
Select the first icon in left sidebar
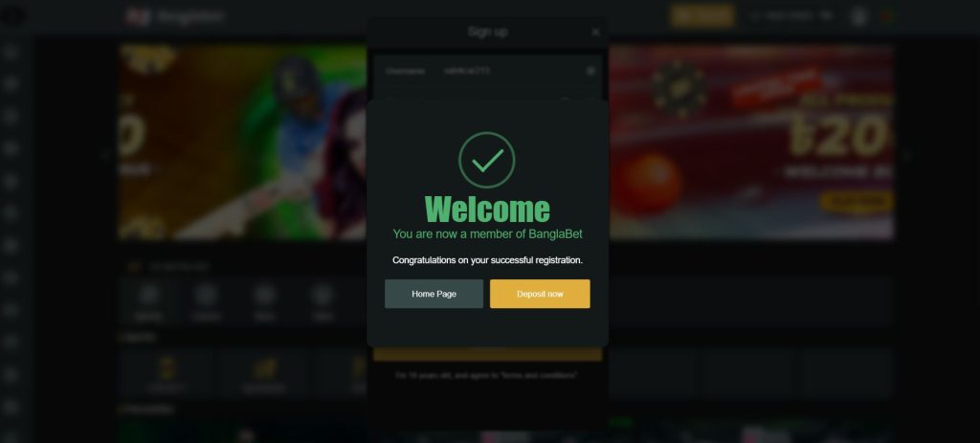click(11, 53)
